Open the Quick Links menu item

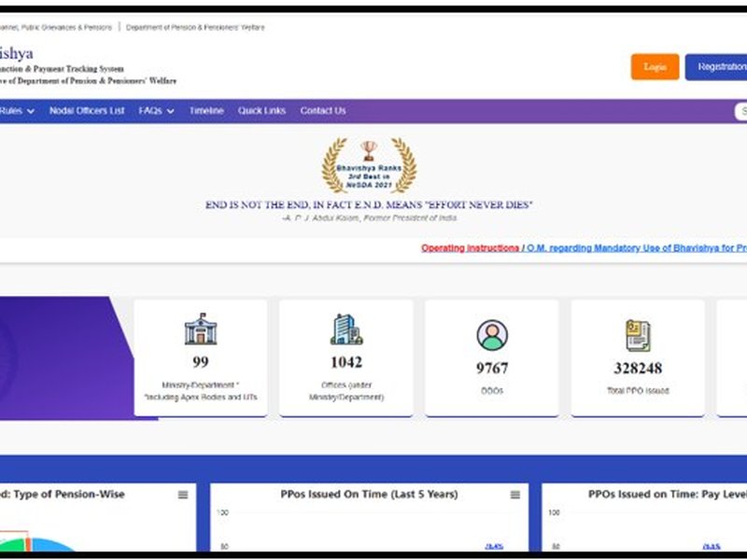click(261, 110)
